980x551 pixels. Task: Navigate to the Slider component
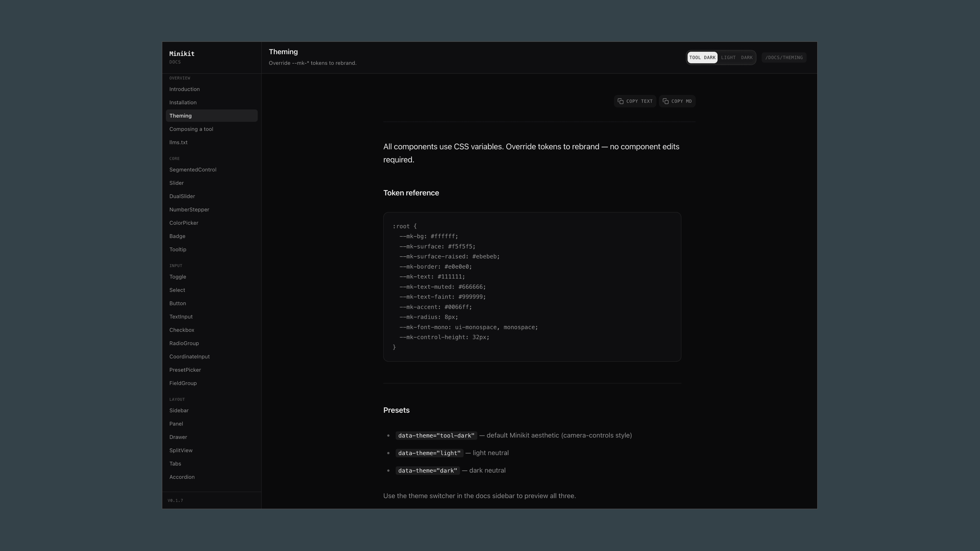pos(212,183)
